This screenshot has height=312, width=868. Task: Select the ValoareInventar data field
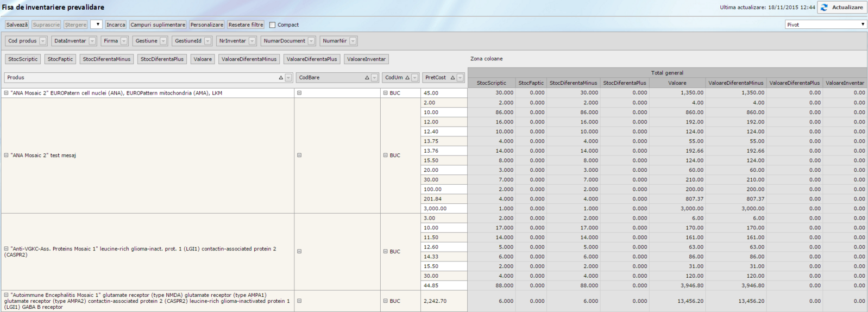[366, 59]
